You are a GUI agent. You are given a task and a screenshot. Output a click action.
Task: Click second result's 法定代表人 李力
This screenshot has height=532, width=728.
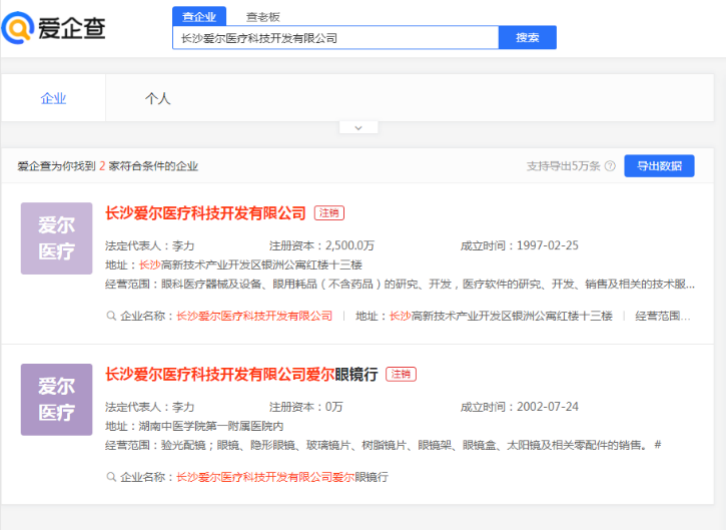coord(150,407)
